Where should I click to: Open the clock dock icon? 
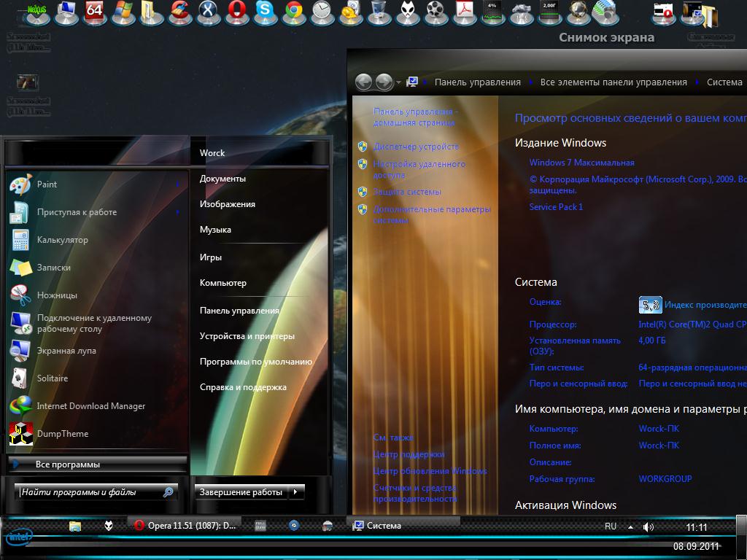coord(322,13)
